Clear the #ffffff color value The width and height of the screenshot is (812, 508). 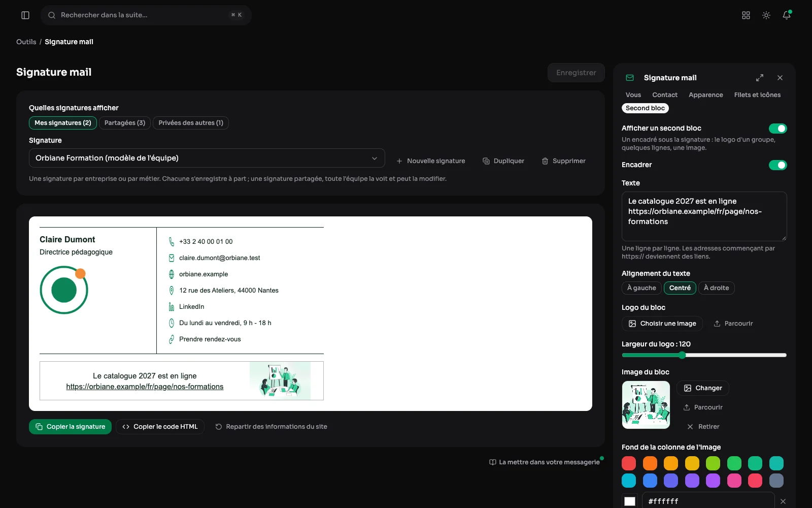(783, 501)
